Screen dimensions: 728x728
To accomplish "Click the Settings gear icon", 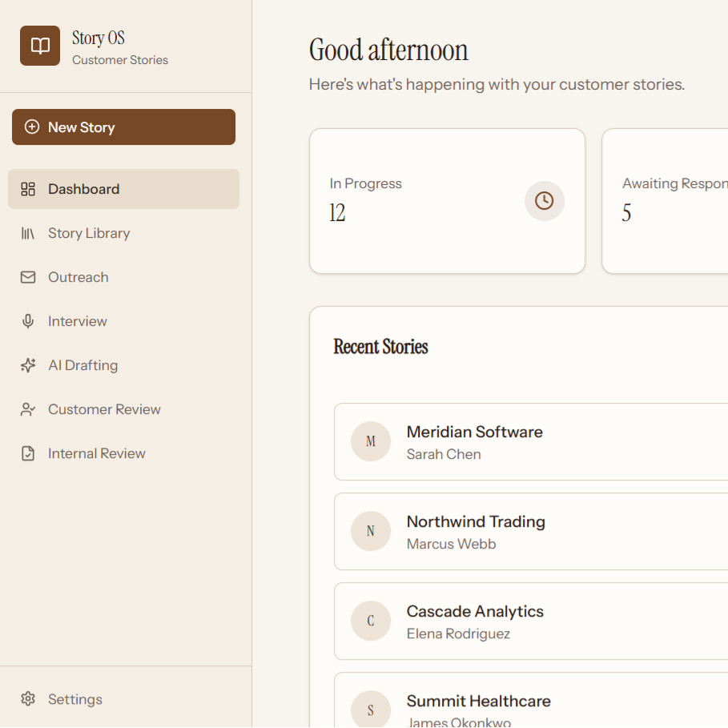I will 28,698.
